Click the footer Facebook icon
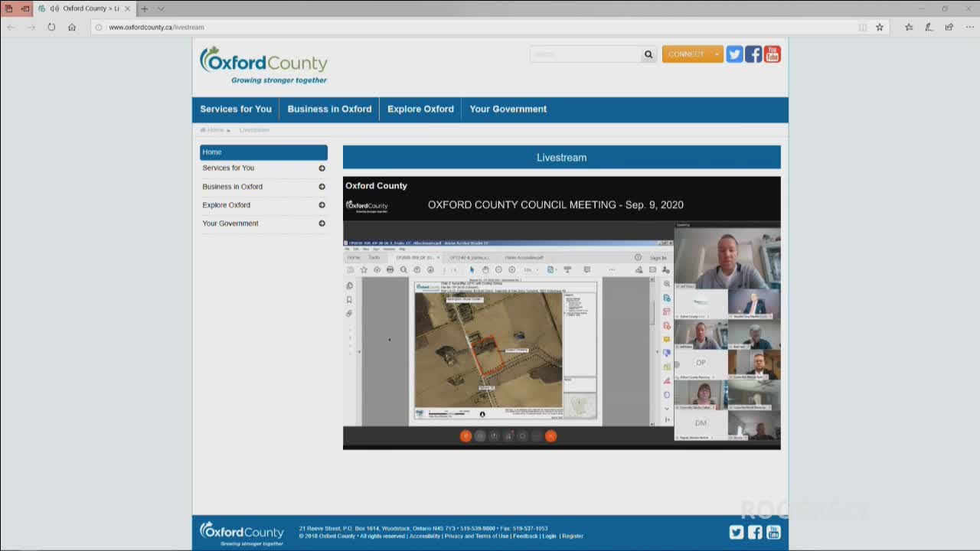Viewport: 980px width, 551px height. [755, 533]
